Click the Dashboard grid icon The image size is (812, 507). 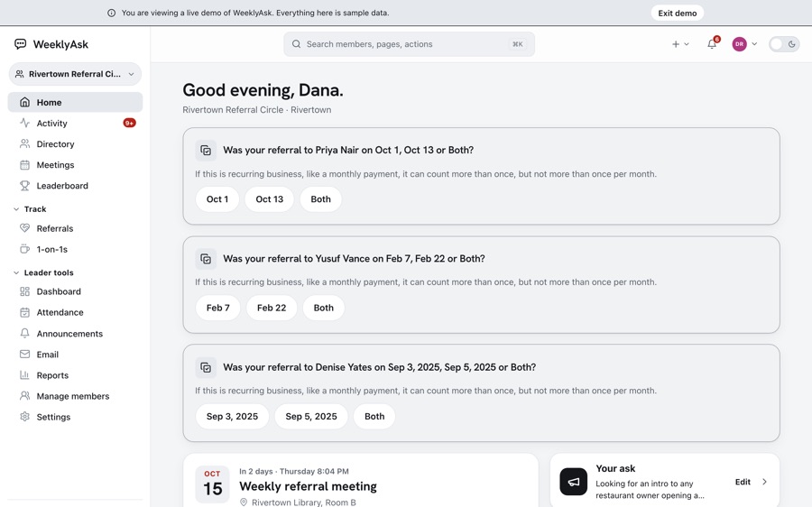point(24,291)
